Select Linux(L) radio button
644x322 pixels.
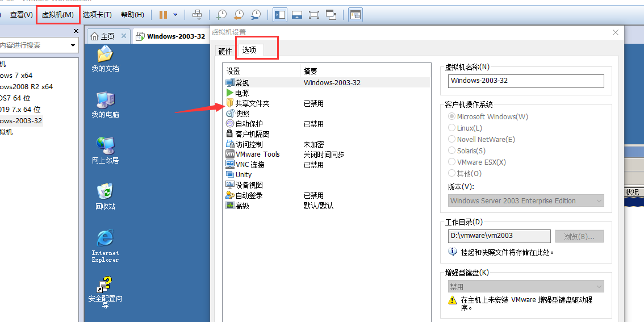(452, 128)
